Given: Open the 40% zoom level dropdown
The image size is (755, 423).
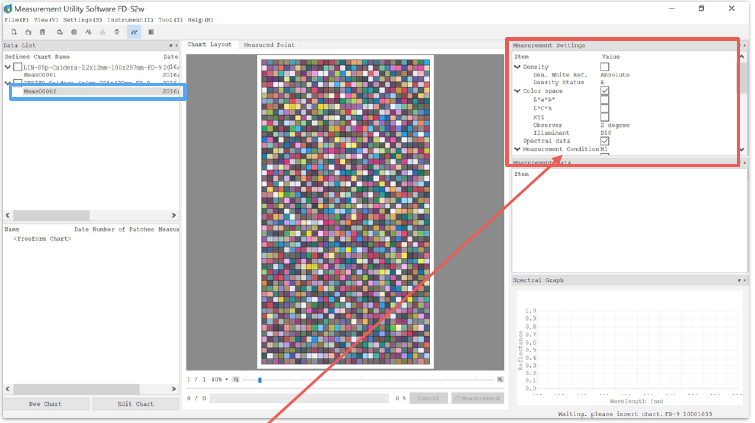Looking at the screenshot, I should (x=220, y=380).
